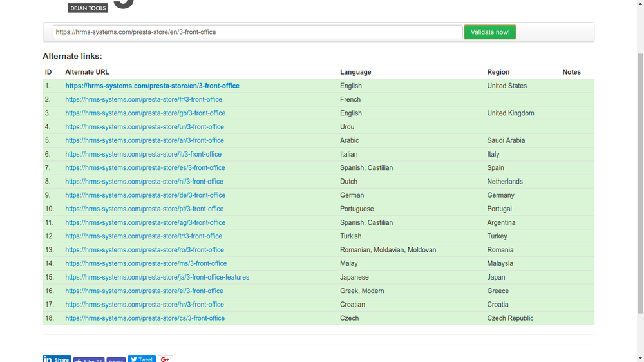
Task: Click the Google Plus share icon
Action: pos(165,359)
